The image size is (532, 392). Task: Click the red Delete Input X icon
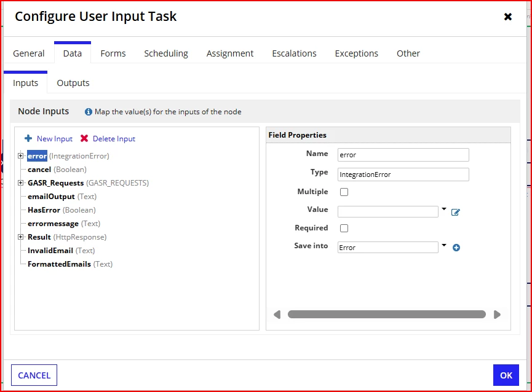84,139
